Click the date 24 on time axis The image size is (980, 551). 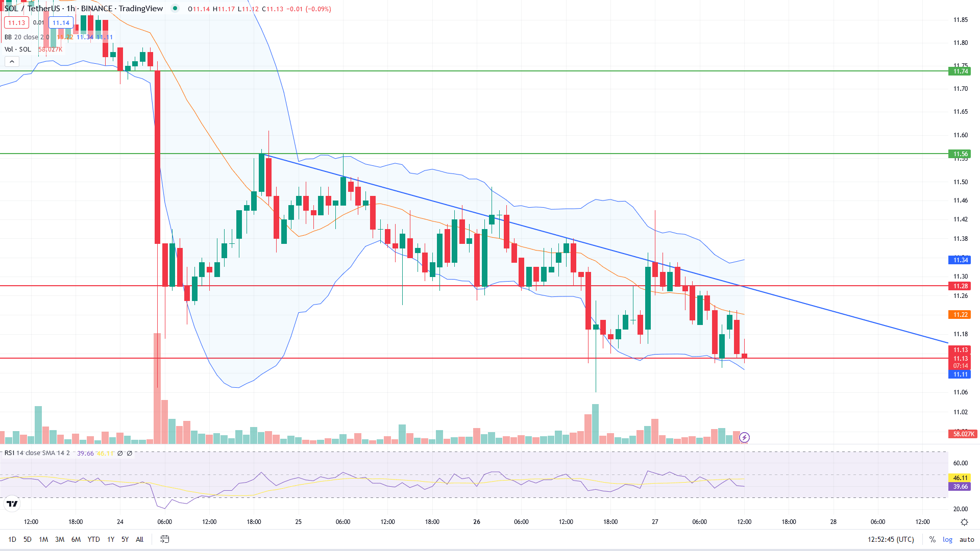[x=120, y=522]
